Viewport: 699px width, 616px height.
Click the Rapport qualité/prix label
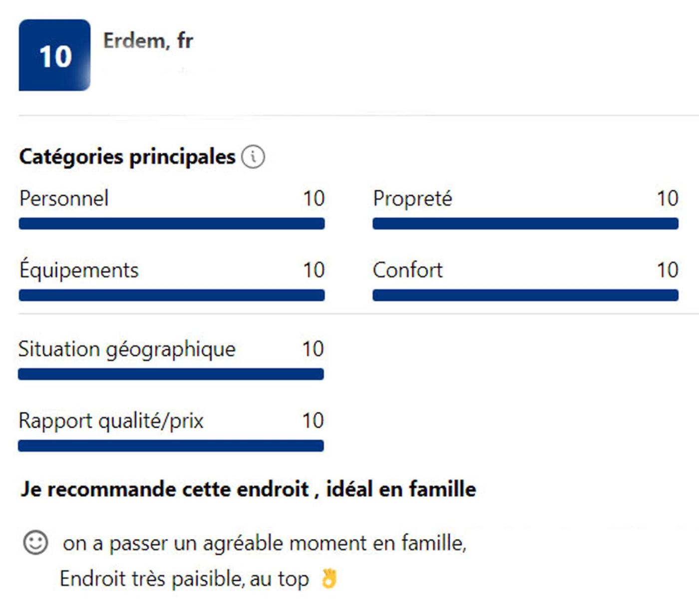click(x=111, y=421)
